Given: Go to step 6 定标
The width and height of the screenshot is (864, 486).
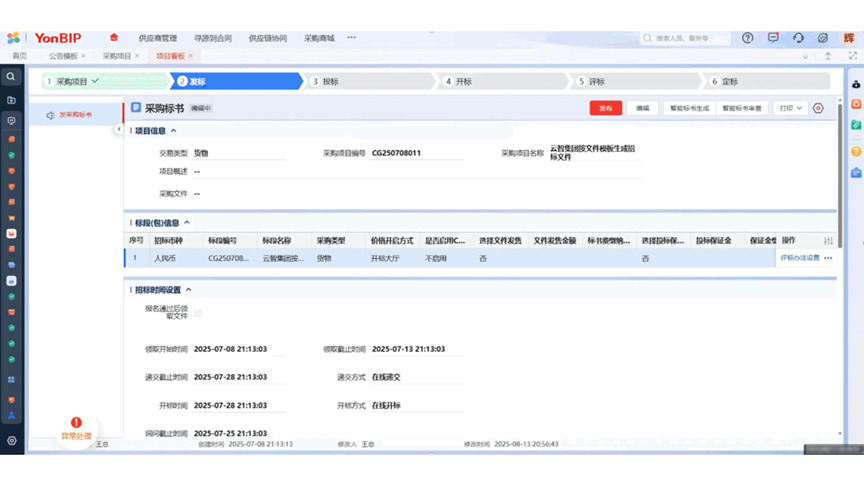Looking at the screenshot, I should tap(766, 82).
